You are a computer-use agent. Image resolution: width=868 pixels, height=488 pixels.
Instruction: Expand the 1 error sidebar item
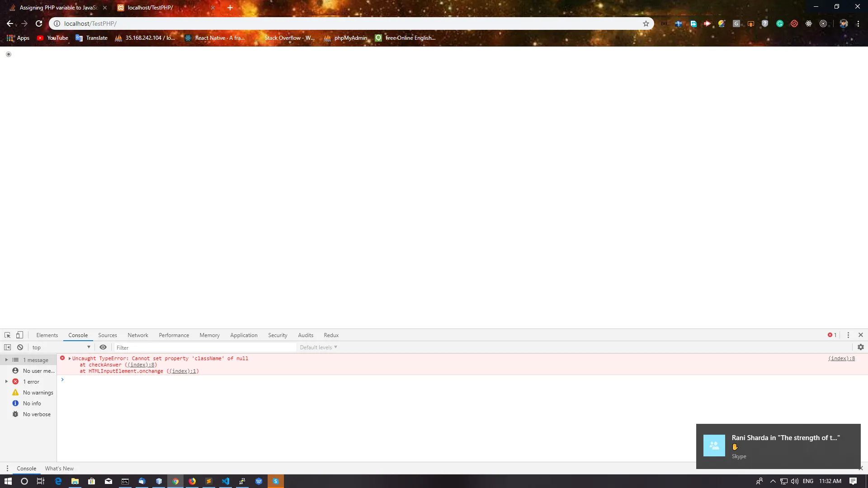pos(6,381)
